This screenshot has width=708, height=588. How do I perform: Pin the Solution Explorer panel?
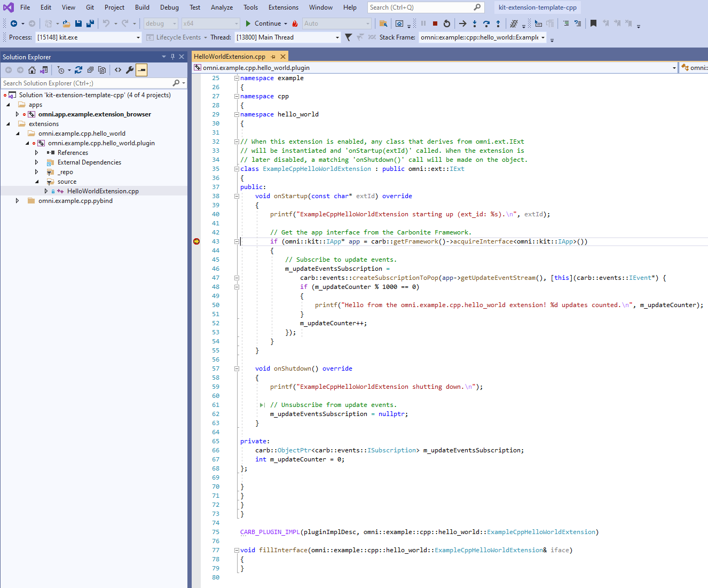click(x=172, y=56)
